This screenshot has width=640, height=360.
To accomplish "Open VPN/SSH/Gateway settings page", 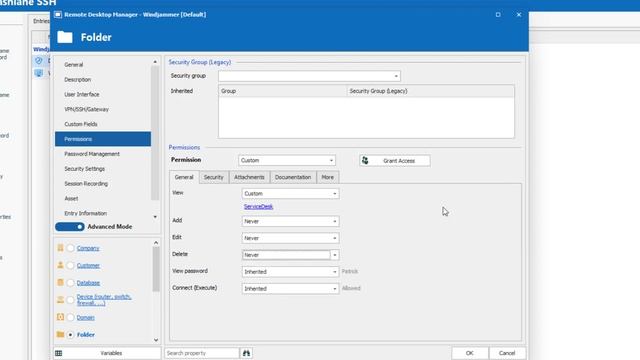I will (103, 109).
